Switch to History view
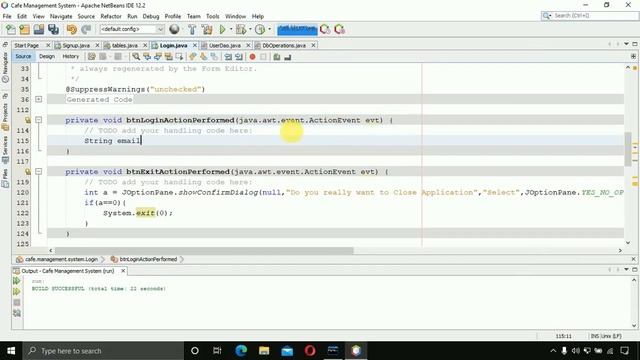Screen dimensions: 640x360 (x=71, y=56)
